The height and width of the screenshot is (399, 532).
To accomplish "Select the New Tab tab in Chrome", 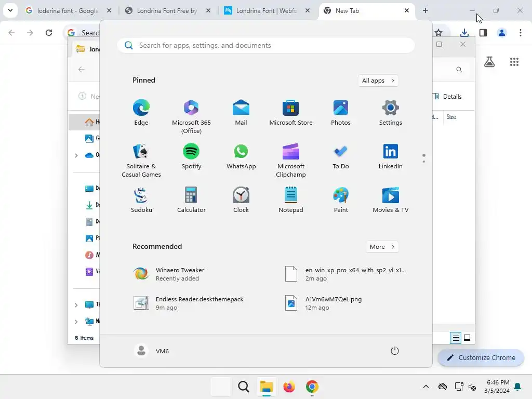I will 366,11.
